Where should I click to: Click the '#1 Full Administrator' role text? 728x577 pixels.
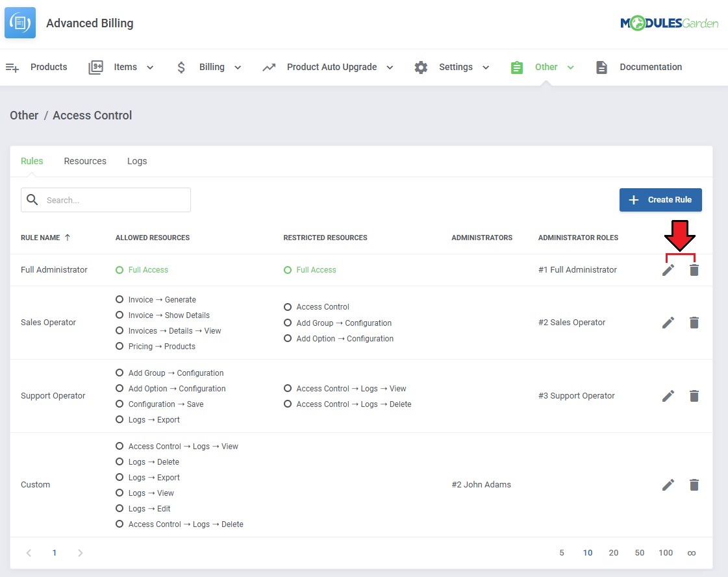click(577, 270)
